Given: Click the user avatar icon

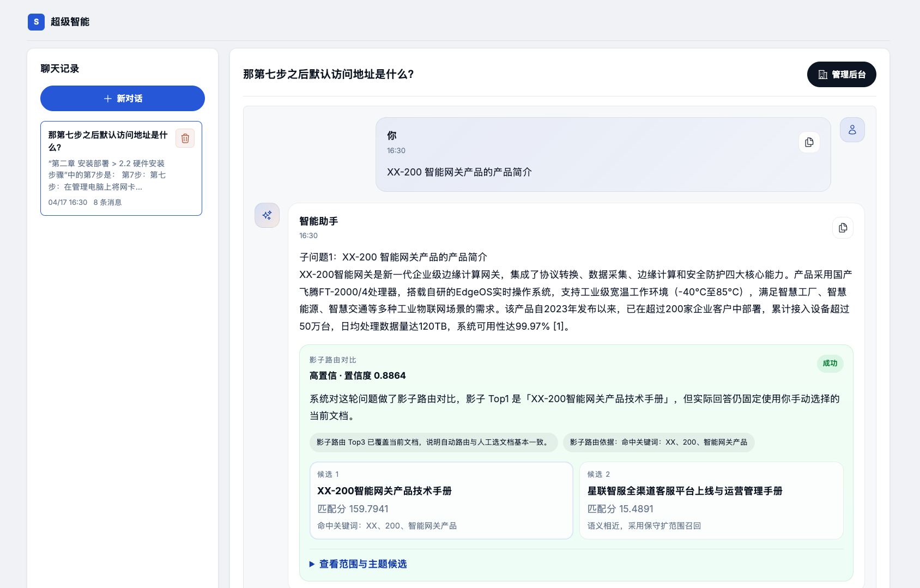Looking at the screenshot, I should [x=852, y=130].
